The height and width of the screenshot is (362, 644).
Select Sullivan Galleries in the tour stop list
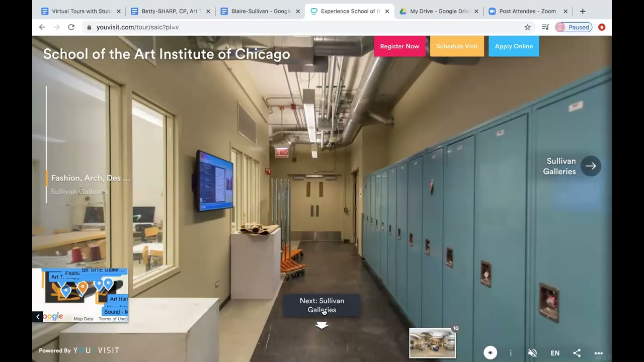pos(79,192)
